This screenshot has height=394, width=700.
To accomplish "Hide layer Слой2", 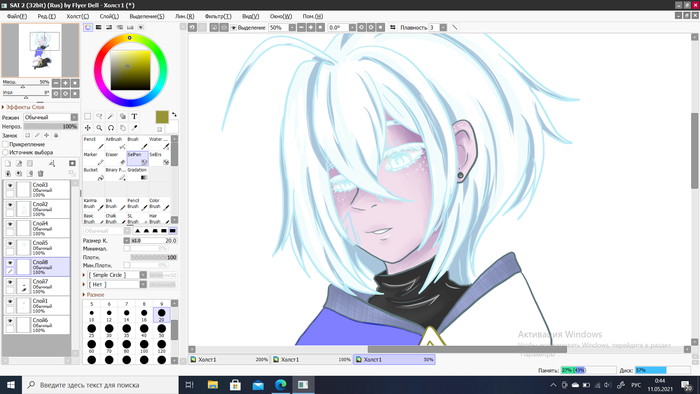I will (10, 205).
